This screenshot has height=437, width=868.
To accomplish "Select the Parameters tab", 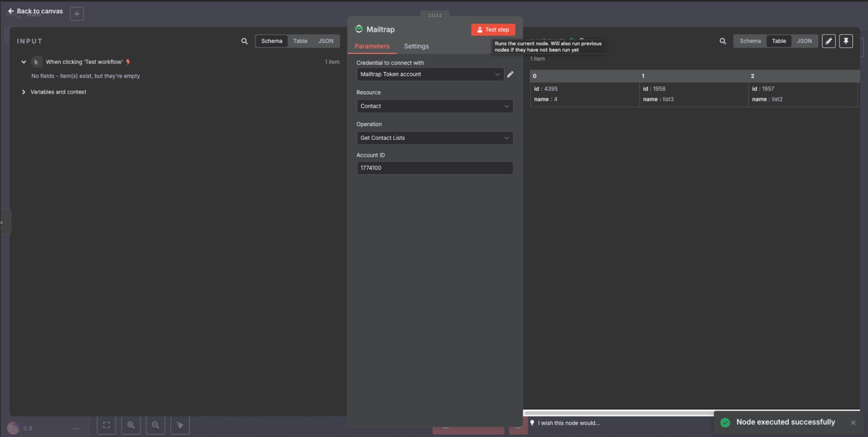I will 372,47.
